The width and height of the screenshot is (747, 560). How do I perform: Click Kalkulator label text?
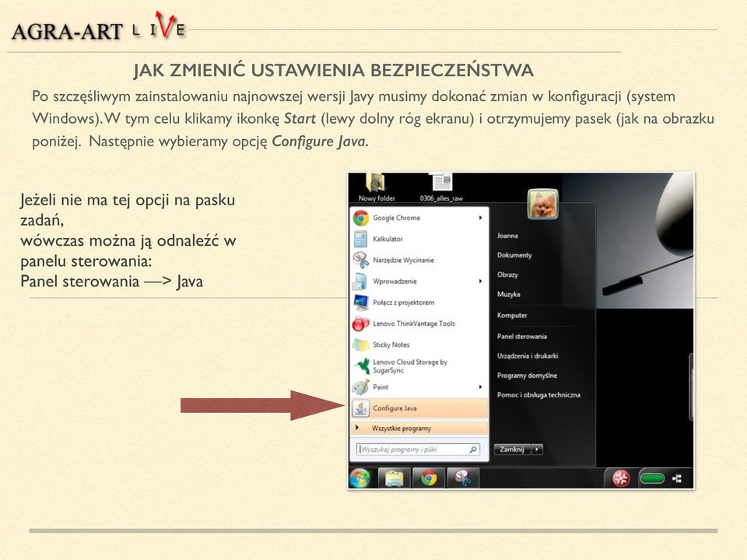[388, 239]
